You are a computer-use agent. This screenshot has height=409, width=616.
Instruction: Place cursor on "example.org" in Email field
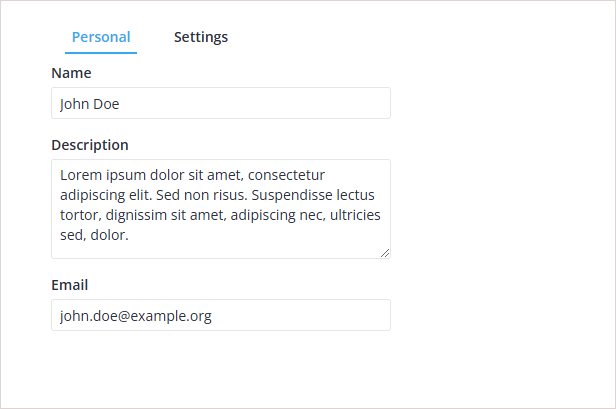[x=174, y=316]
